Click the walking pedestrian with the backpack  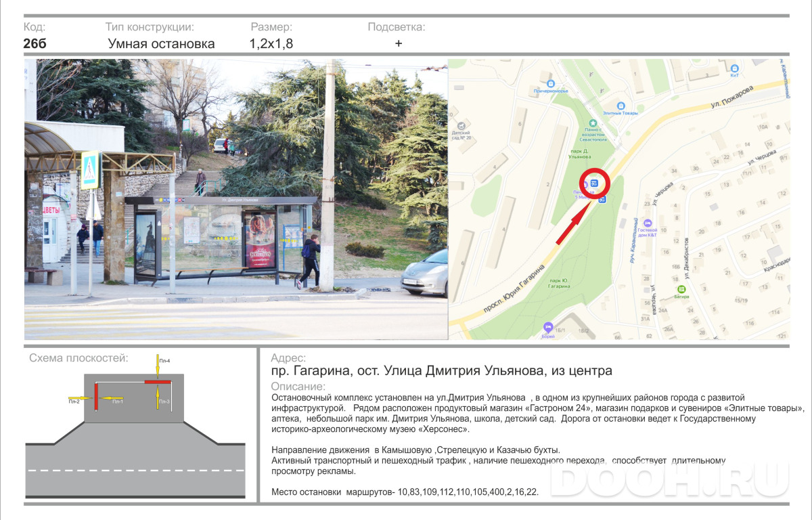(x=309, y=261)
